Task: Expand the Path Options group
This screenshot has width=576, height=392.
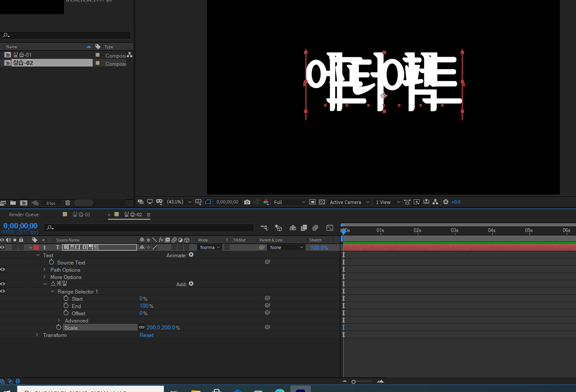Action: tap(44, 270)
